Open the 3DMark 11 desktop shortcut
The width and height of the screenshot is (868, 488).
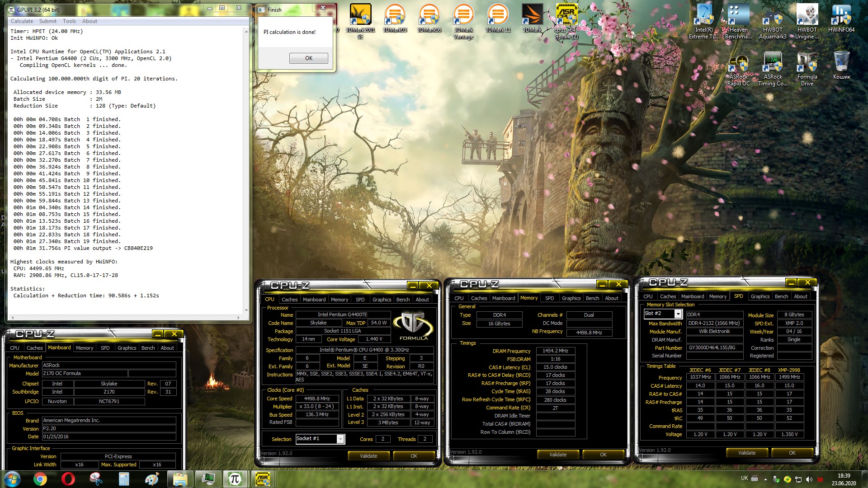tap(498, 18)
